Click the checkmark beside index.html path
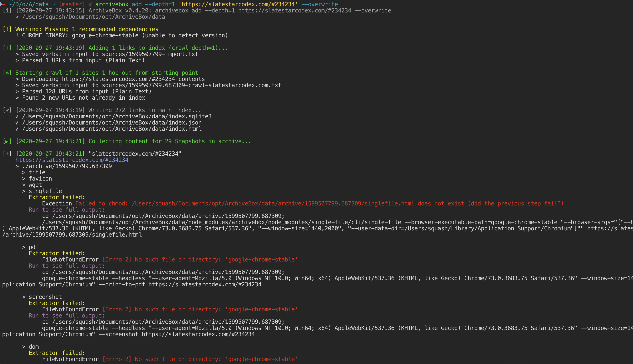The height and width of the screenshot is (364, 633). [x=17, y=129]
